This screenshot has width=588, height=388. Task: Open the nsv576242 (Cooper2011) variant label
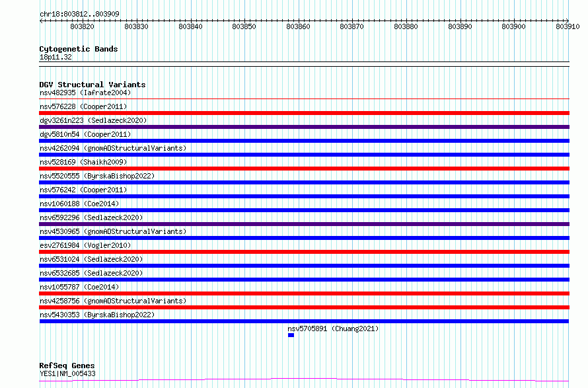[83, 190]
